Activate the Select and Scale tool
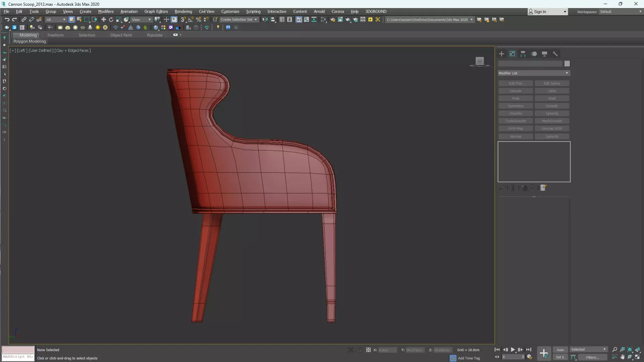Screen dimensions: 644x362 click(119, 19)
